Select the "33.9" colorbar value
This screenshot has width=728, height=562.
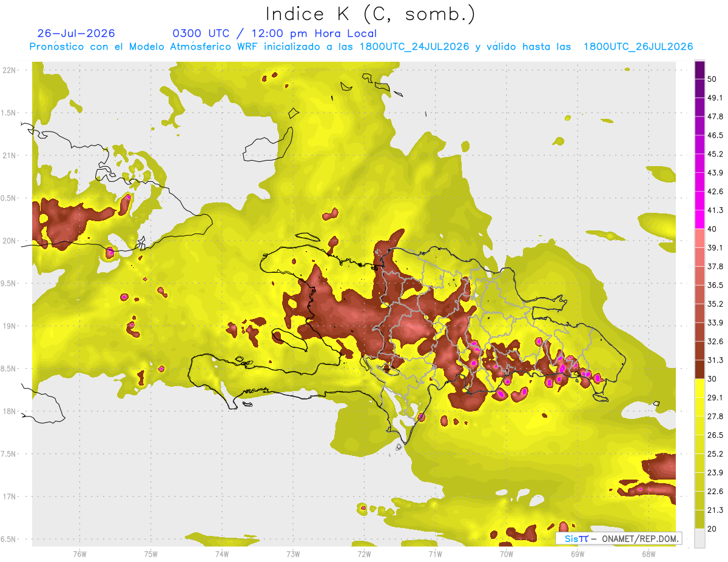click(715, 323)
